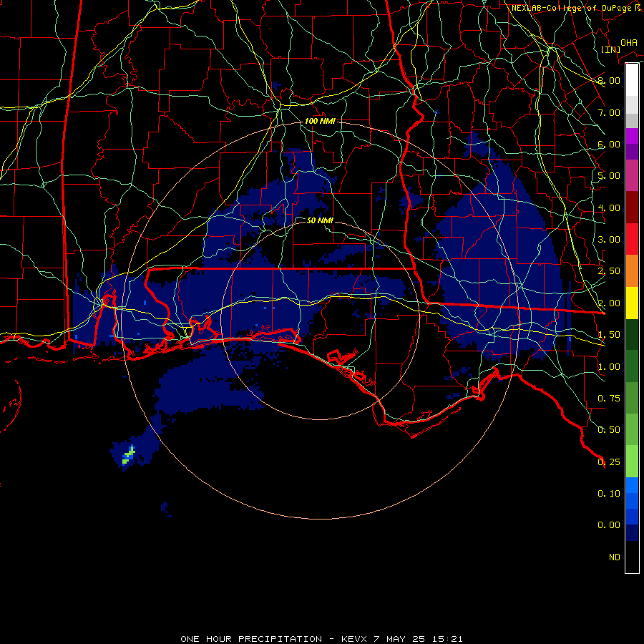This screenshot has width=644, height=644.
Task: Click the 2.50 legend value
Action: [609, 271]
